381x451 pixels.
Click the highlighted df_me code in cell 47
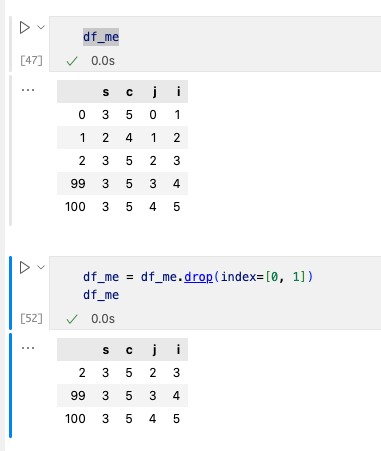[101, 37]
